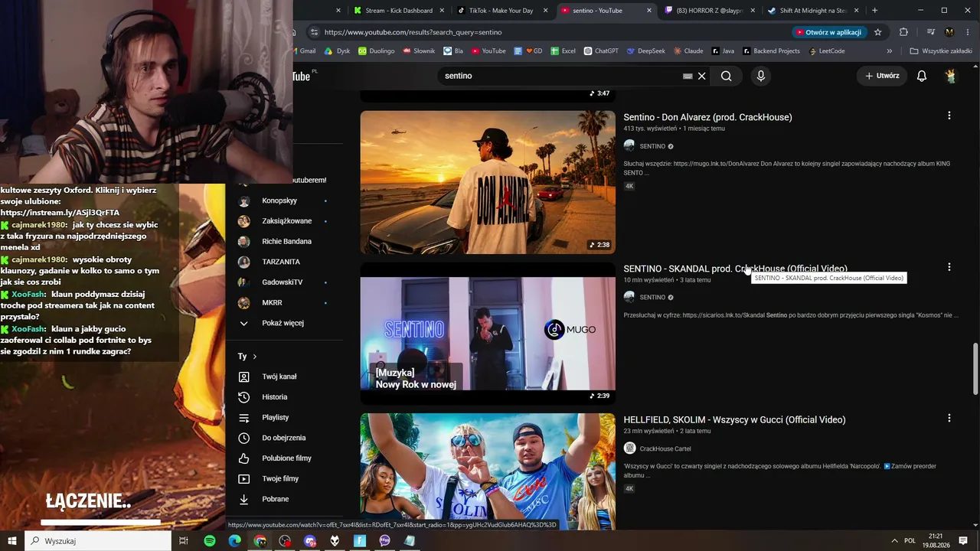Open the 'Wszystkie zakładki' bookmarks folder

click(x=940, y=51)
